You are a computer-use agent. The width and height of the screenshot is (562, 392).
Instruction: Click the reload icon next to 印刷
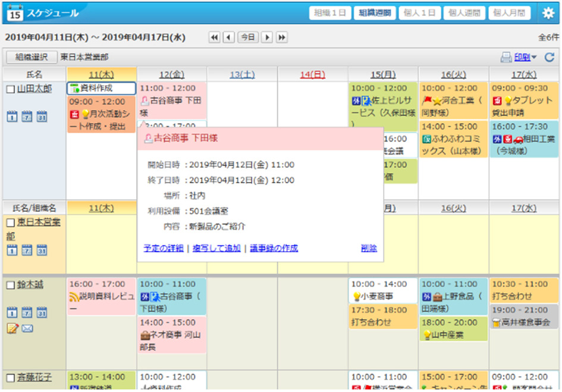point(549,58)
